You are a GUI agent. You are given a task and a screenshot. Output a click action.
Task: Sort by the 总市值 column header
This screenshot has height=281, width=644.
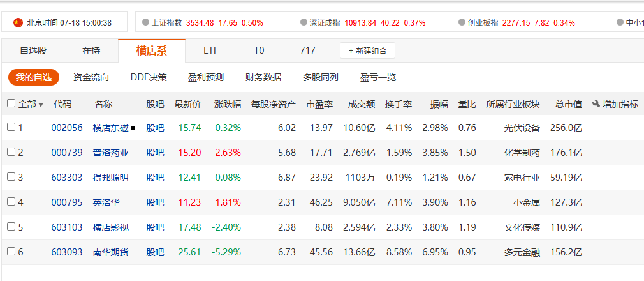(x=569, y=104)
